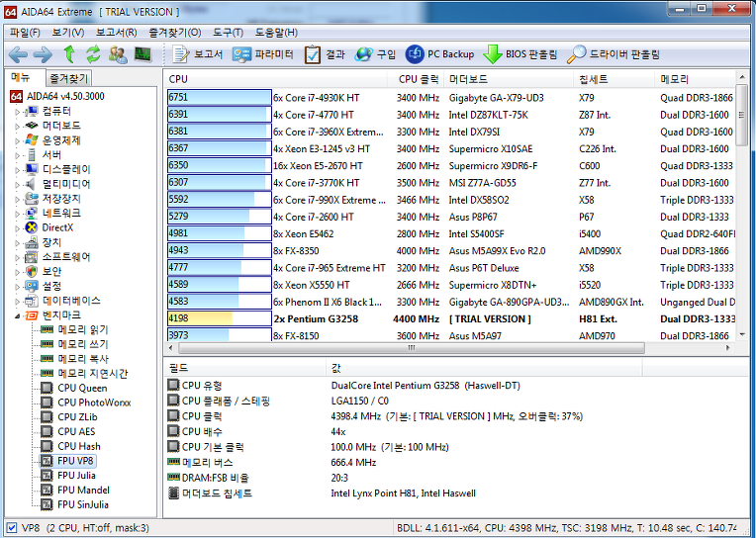Open the 도움말(H) menu
The height and width of the screenshot is (538, 756).
[x=276, y=33]
